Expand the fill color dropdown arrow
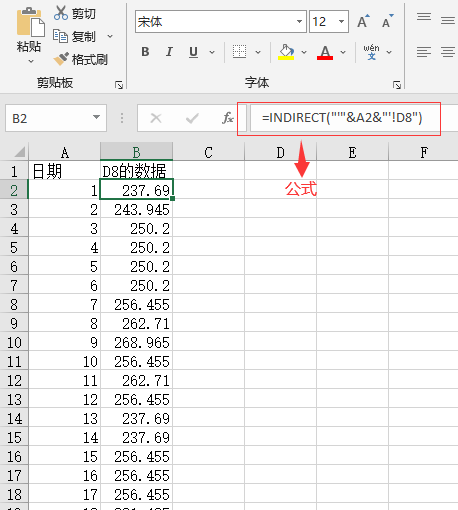458x510 pixels. pyautogui.click(x=304, y=52)
